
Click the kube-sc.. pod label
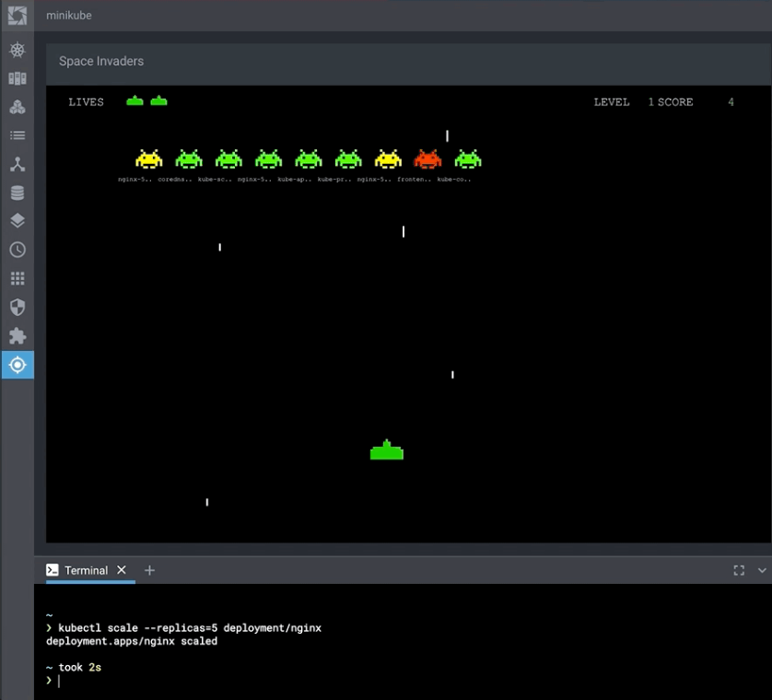click(215, 180)
